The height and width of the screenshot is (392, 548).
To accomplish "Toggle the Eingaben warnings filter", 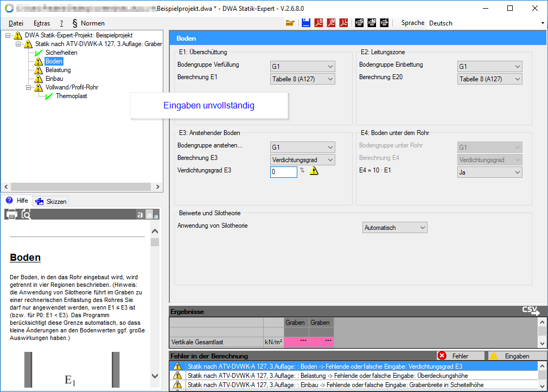I will coord(512,356).
